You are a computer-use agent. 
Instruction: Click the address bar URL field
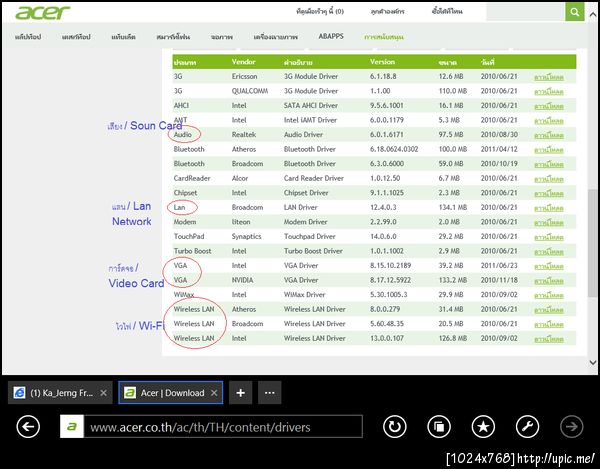(x=223, y=427)
